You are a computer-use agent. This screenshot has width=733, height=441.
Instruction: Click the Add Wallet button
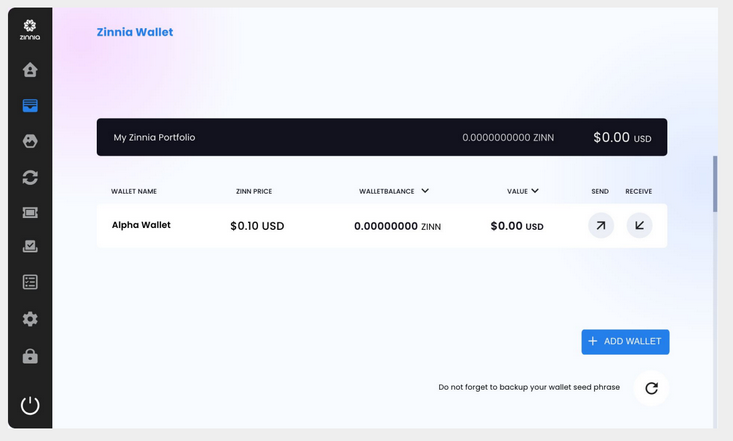tap(625, 342)
